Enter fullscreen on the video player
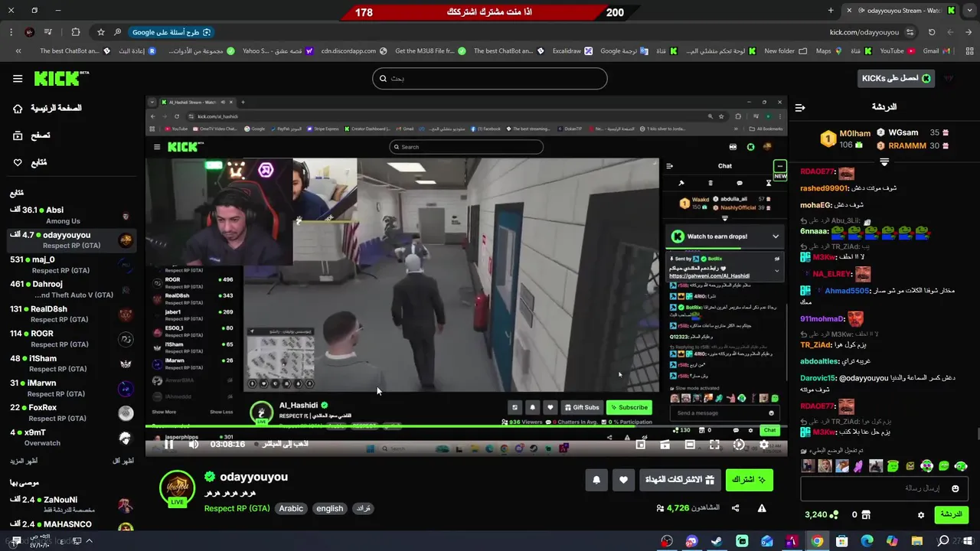 (x=714, y=445)
